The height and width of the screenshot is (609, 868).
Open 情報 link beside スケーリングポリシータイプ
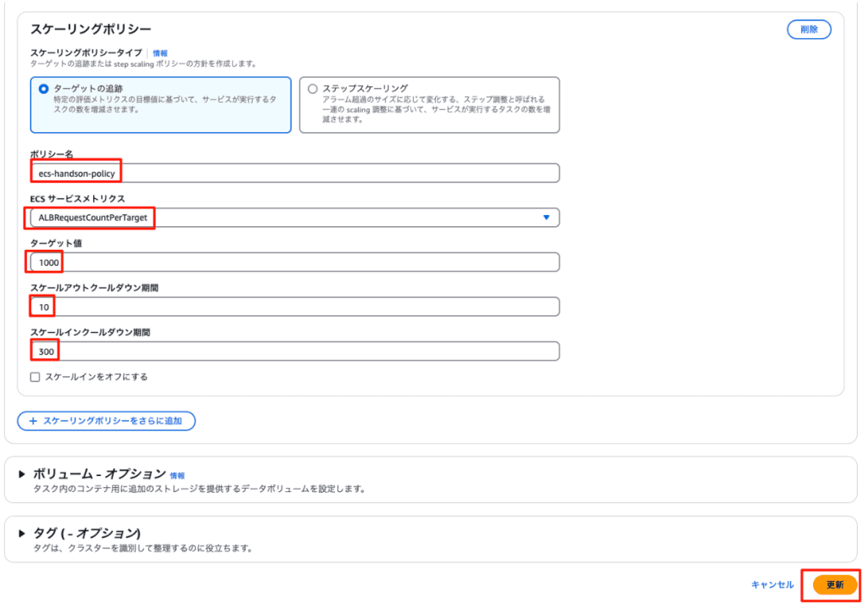click(160, 53)
